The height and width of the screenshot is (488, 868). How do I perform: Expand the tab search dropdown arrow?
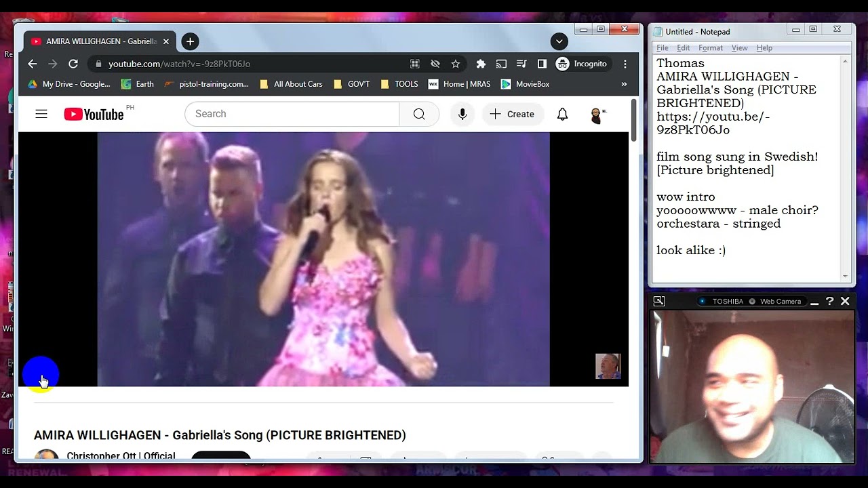click(559, 41)
